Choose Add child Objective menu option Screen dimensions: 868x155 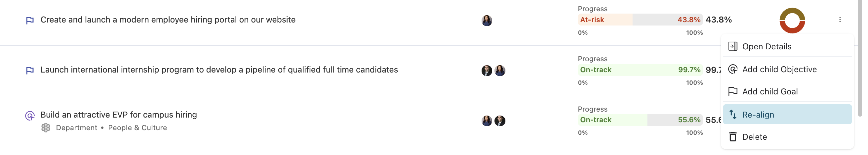pyautogui.click(x=779, y=69)
